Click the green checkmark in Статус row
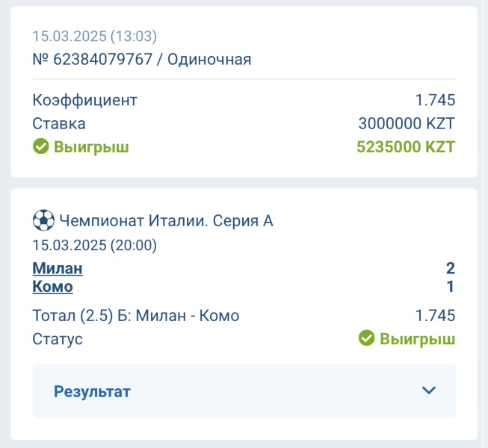The height and width of the screenshot is (448, 488). click(367, 338)
